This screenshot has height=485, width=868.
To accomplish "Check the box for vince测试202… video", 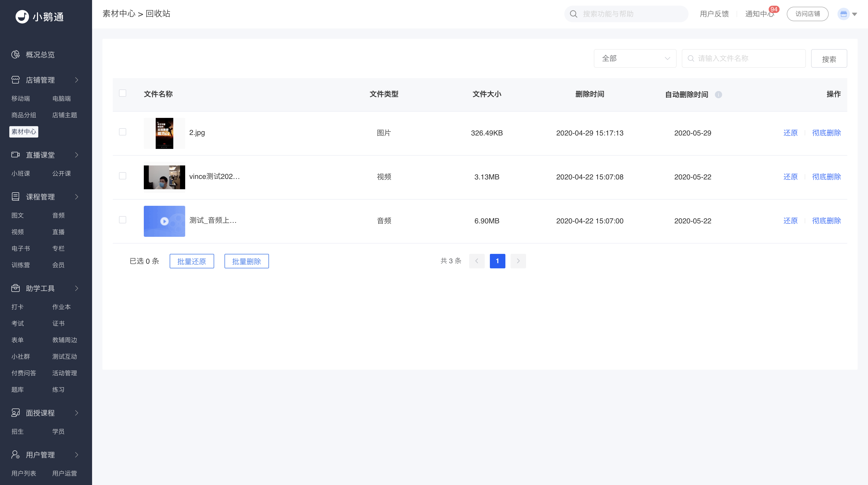I will pyautogui.click(x=123, y=176).
